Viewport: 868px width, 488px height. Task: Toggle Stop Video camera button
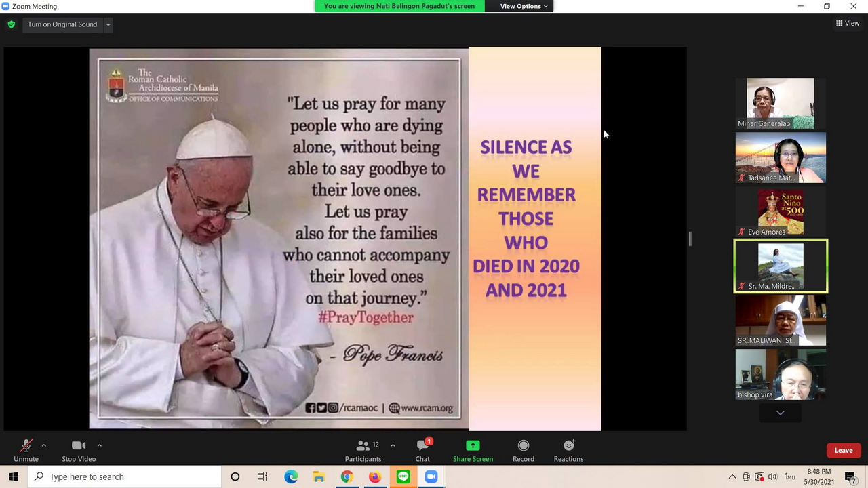[79, 446]
